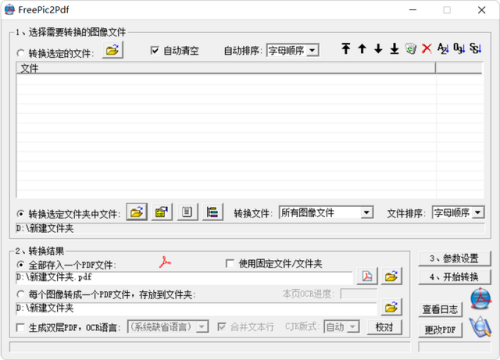Click the move-to-top arrow icon
The image size is (500, 360).
pos(346,49)
